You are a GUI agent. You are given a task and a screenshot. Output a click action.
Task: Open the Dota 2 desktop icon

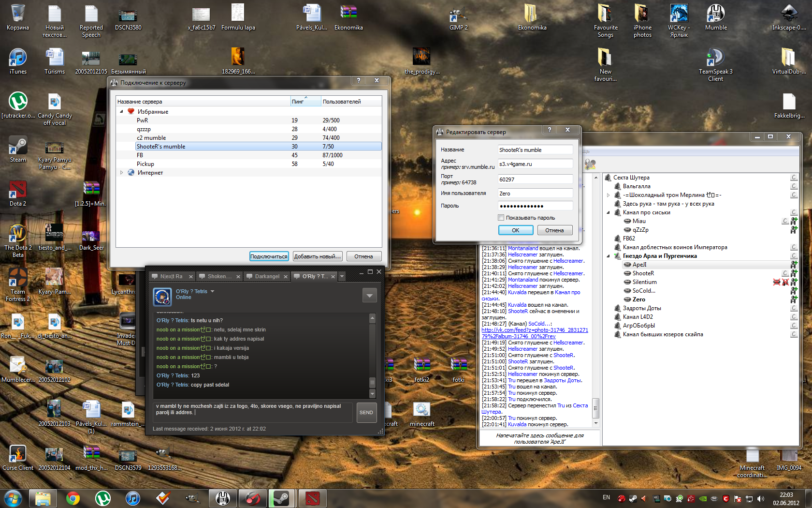pyautogui.click(x=18, y=190)
